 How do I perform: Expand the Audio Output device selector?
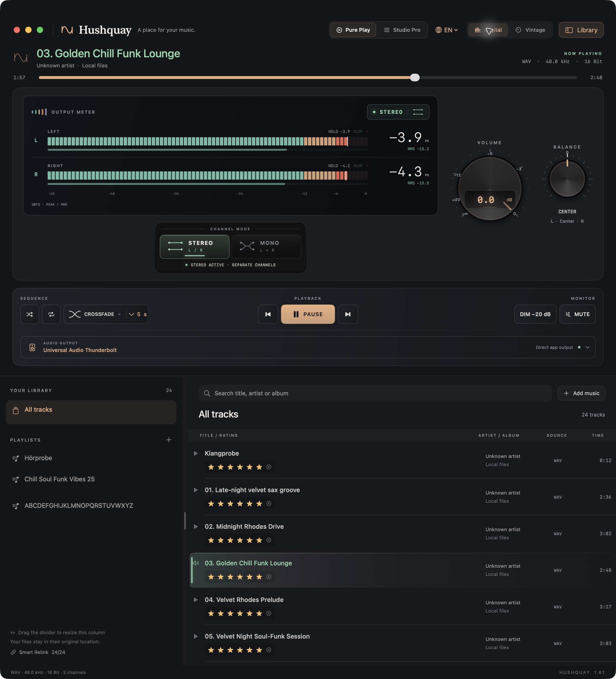click(x=308, y=347)
